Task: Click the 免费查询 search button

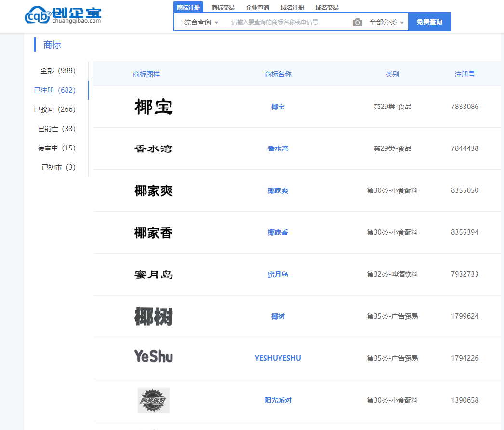Action: pos(429,22)
